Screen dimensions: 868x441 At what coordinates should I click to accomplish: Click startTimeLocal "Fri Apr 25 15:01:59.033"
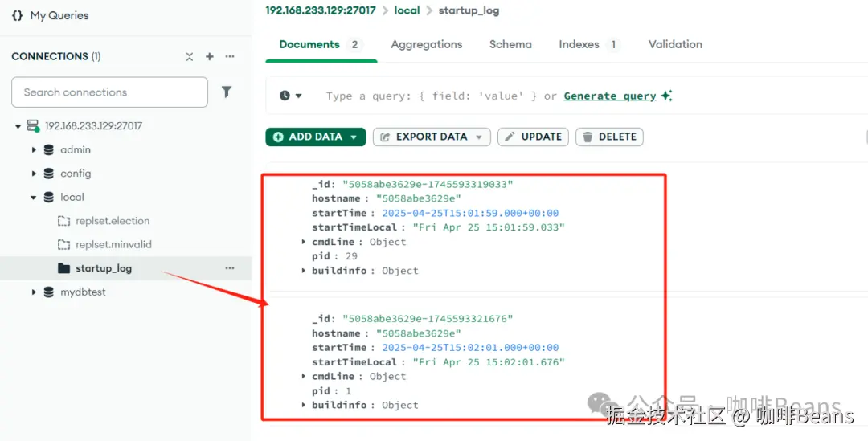coord(489,227)
